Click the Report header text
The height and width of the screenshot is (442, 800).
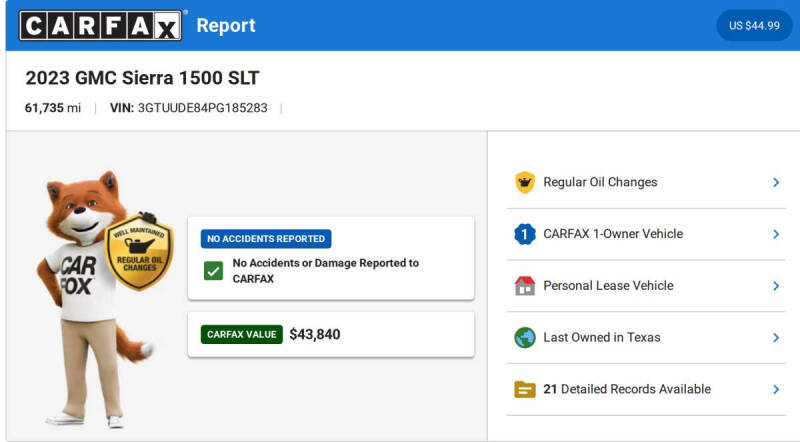226,26
